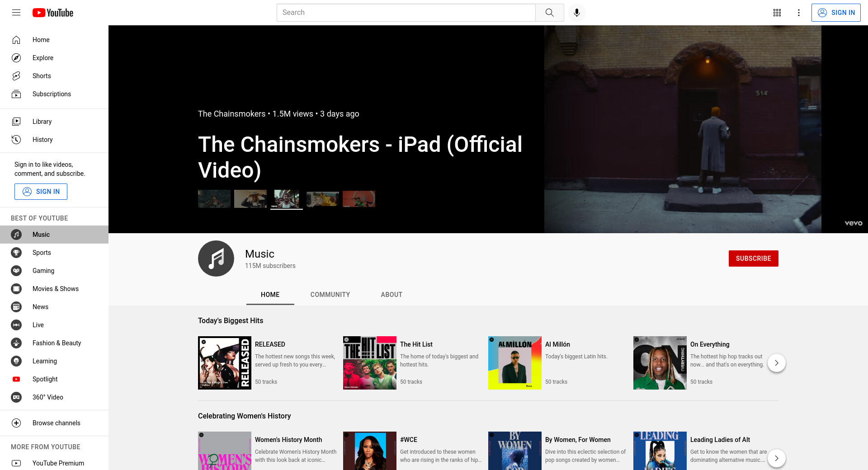Open the Fashion & Beauty icon
The image size is (868, 470).
coord(16,343)
